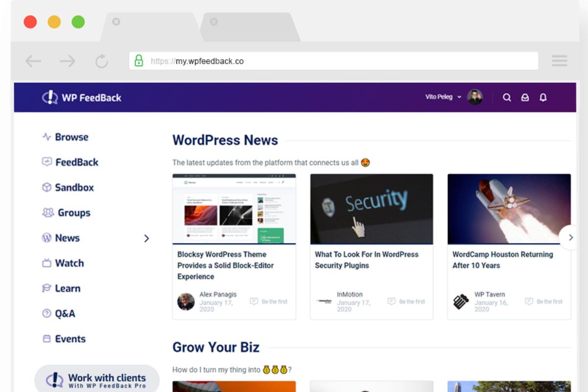The width and height of the screenshot is (588, 392).
Task: Click the Grow Your Biz heading
Action: [216, 347]
